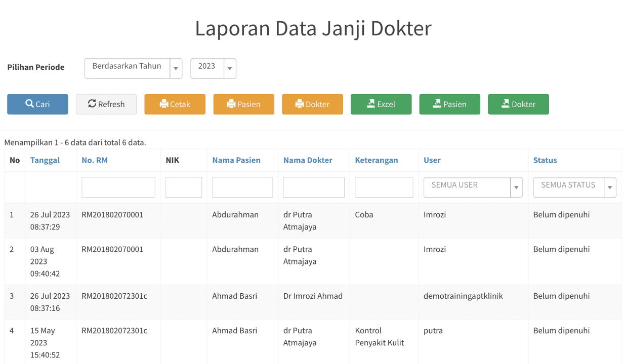Click RM201802072301c in row 3
624x364 pixels.
point(114,296)
